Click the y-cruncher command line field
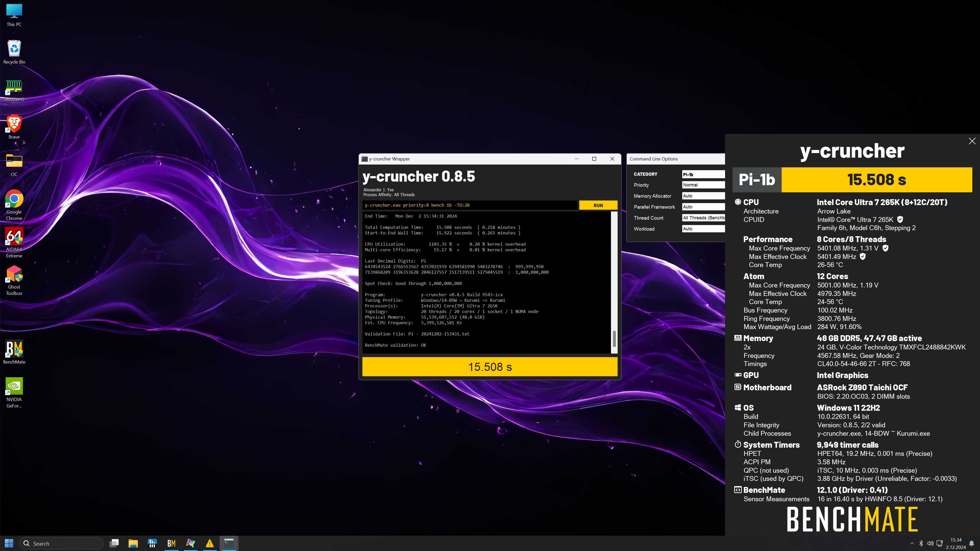This screenshot has width=980, height=551. point(470,205)
